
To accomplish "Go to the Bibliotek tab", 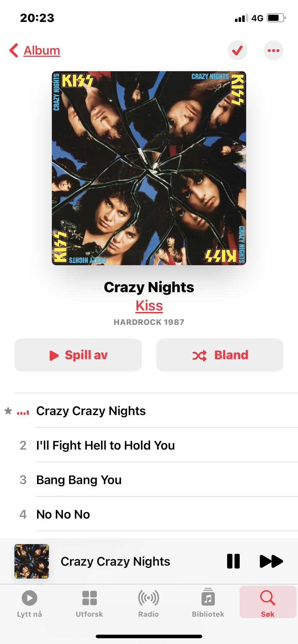I will pyautogui.click(x=208, y=604).
